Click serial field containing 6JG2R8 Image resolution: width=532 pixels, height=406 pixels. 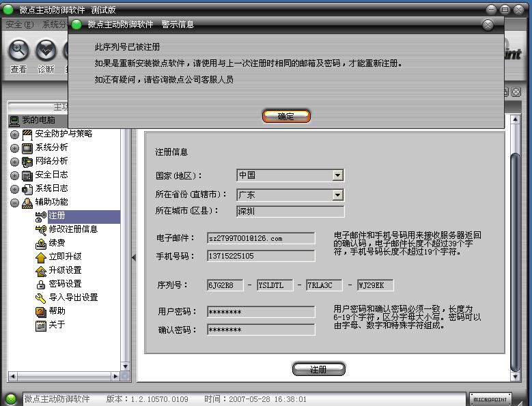click(225, 285)
